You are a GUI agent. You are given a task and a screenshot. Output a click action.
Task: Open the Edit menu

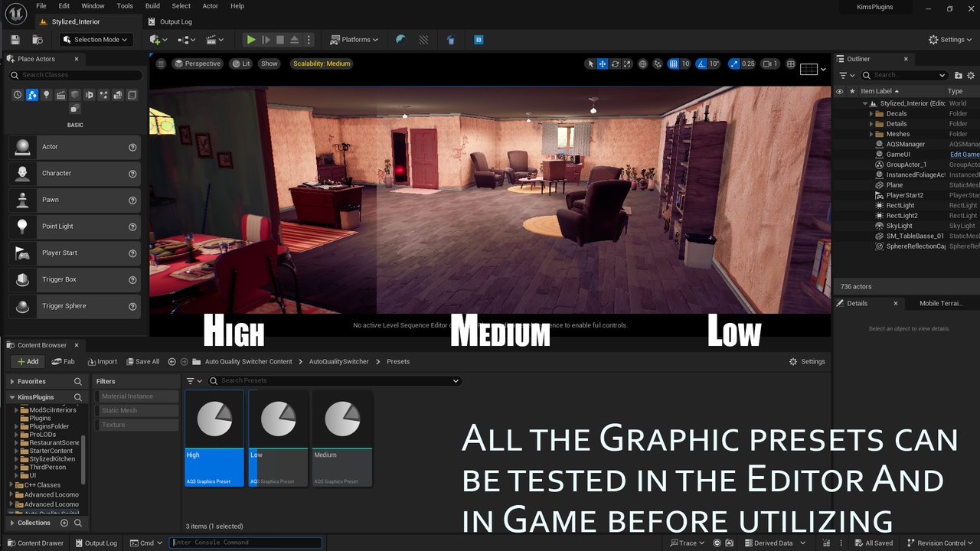(x=64, y=6)
